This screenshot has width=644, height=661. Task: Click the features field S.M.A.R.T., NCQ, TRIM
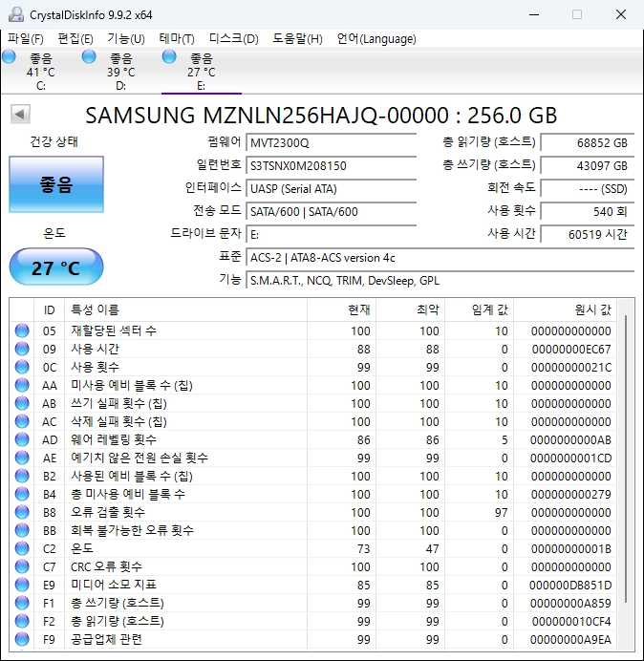(x=440, y=280)
